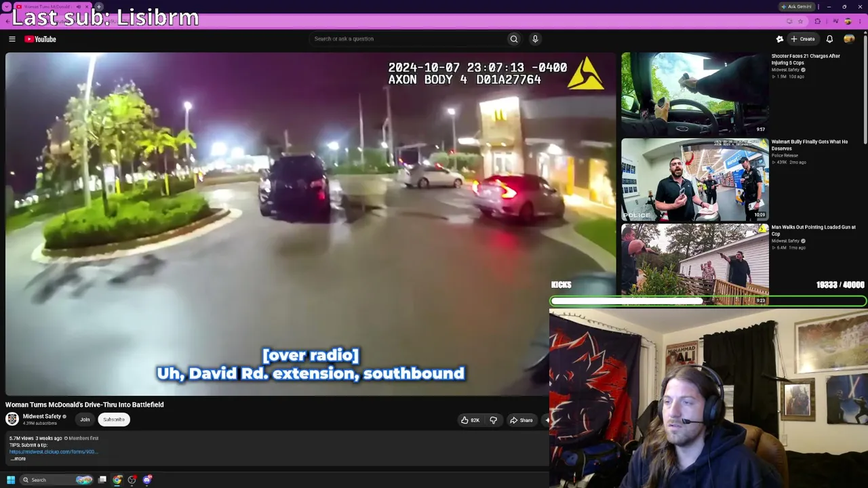Open the Chrome tab search dropdown
This screenshot has height=488, width=868.
tap(7, 7)
